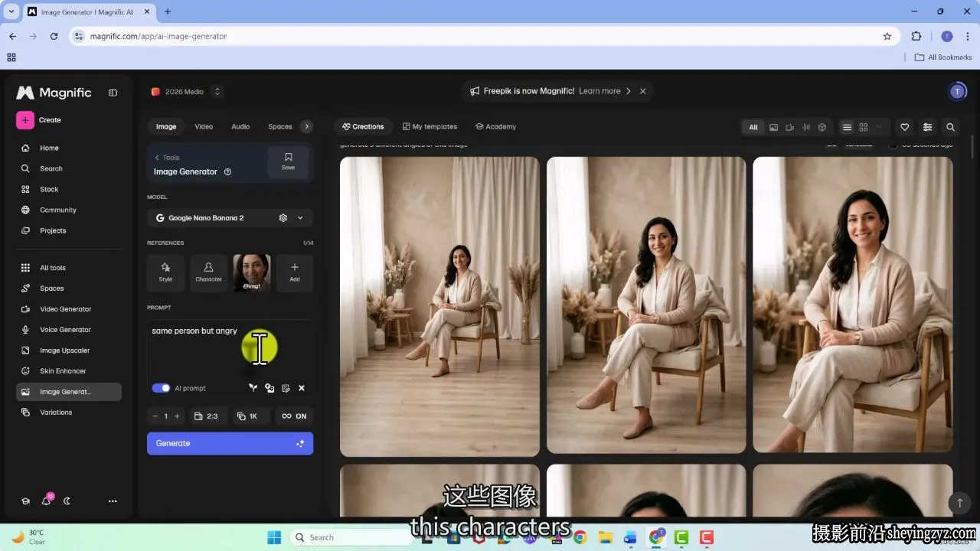
Task: Open model settings gear for Nano Banana 2
Action: (x=283, y=218)
